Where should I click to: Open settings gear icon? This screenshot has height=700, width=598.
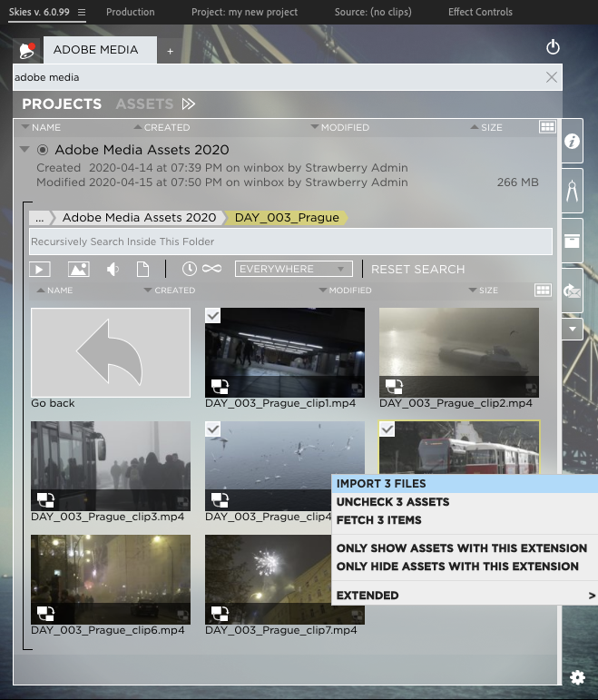(577, 677)
